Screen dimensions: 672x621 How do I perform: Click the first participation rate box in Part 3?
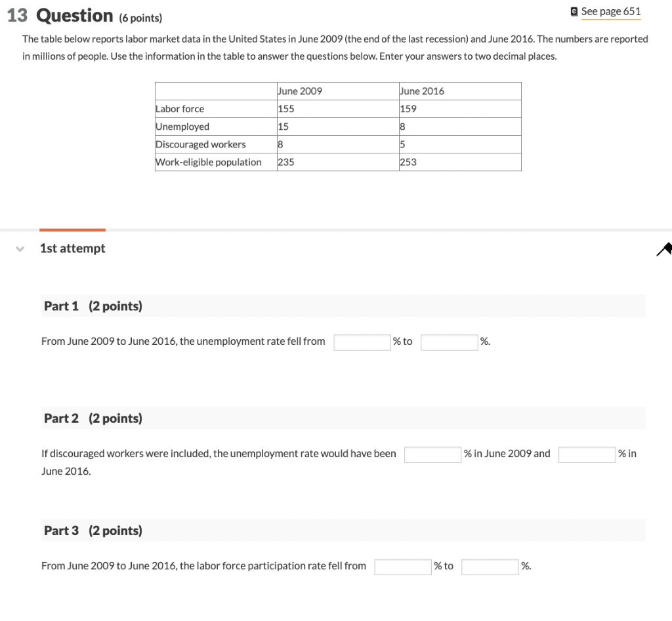coord(403,566)
